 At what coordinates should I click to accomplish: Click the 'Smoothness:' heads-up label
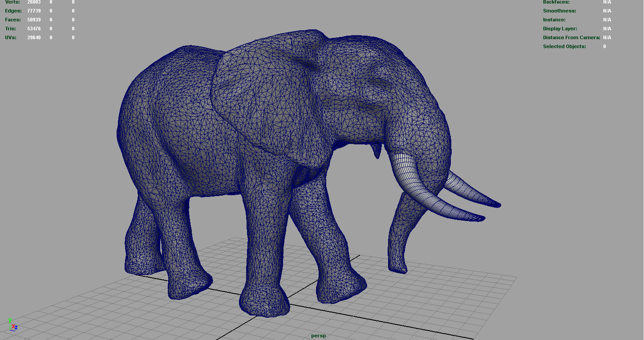pyautogui.click(x=559, y=11)
